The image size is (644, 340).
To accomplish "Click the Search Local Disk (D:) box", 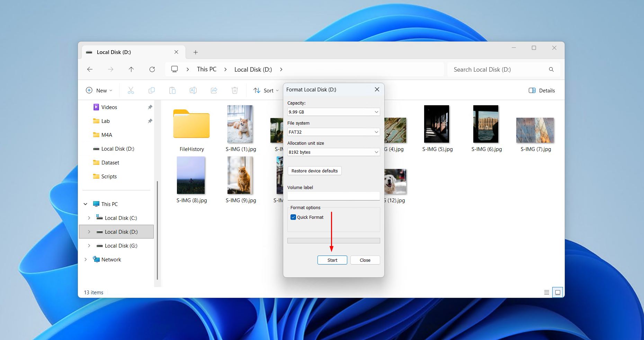I will point(503,69).
